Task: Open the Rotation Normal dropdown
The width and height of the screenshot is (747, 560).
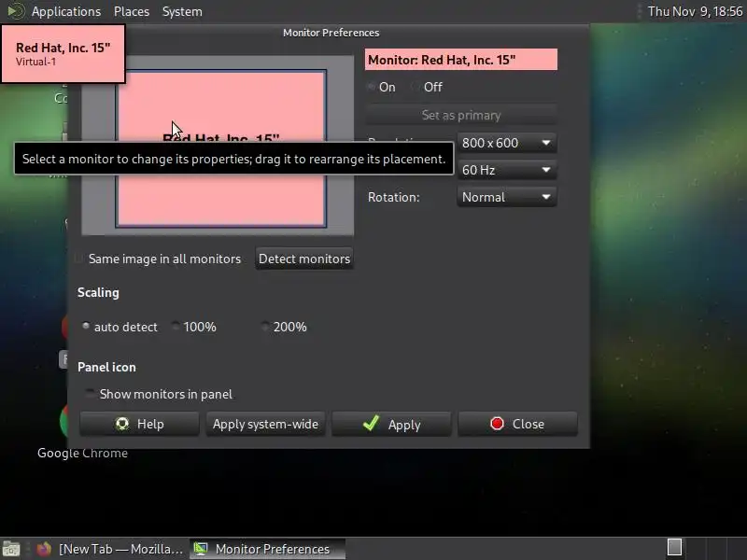Action: pos(506,197)
